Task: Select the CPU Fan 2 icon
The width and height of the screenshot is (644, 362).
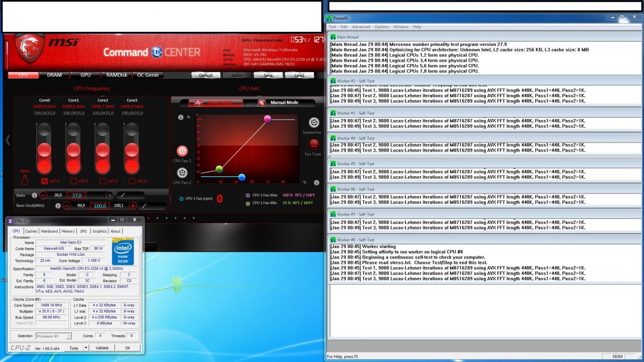Action: 182,173
